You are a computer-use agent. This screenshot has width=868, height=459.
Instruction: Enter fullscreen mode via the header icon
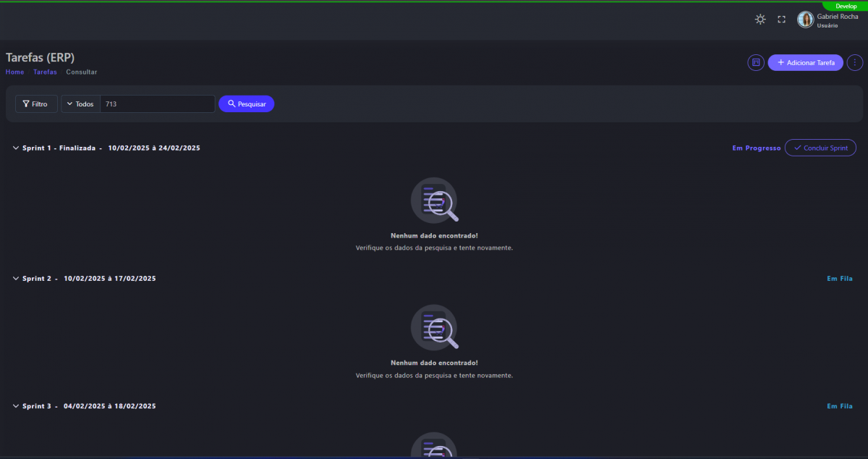click(x=781, y=20)
